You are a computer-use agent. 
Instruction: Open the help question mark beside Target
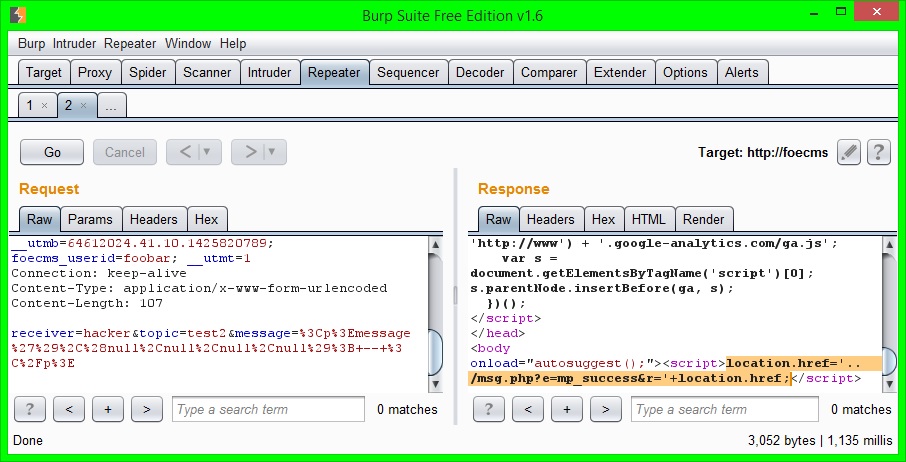click(x=878, y=152)
